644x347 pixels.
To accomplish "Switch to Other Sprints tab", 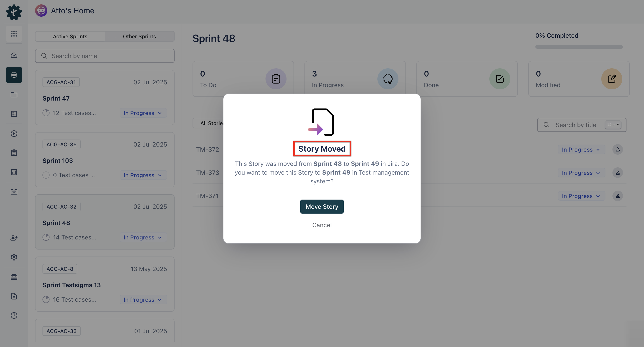I will pos(139,37).
